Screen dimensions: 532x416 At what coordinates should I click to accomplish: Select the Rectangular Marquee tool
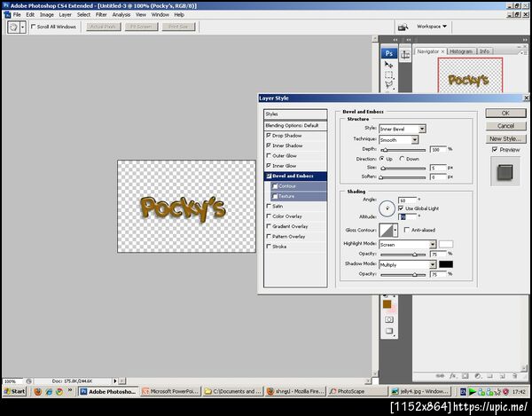[389, 75]
